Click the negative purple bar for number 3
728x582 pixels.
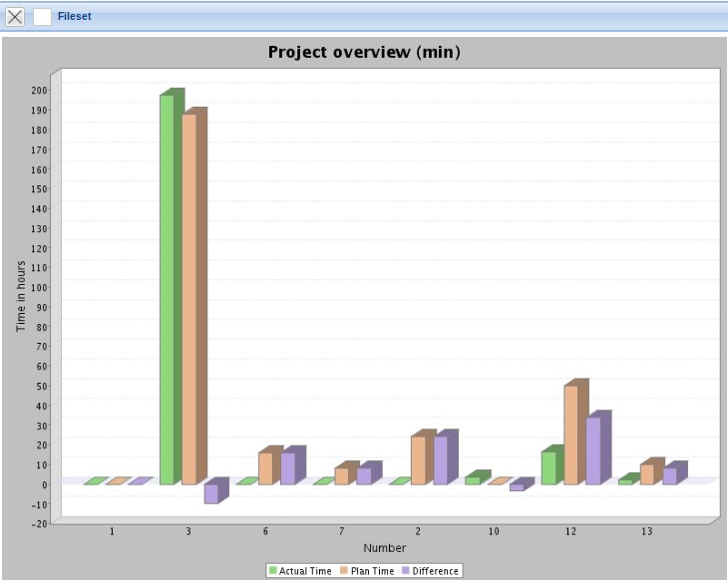tap(210, 493)
